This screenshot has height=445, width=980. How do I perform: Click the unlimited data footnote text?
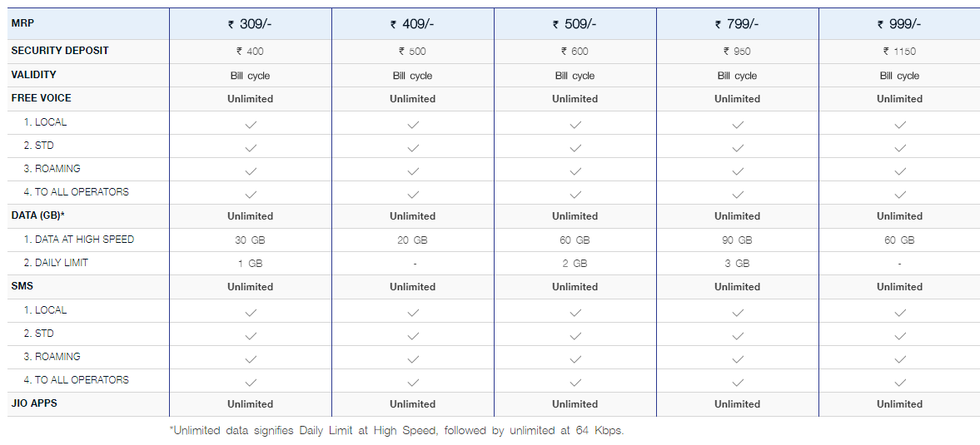click(x=396, y=431)
